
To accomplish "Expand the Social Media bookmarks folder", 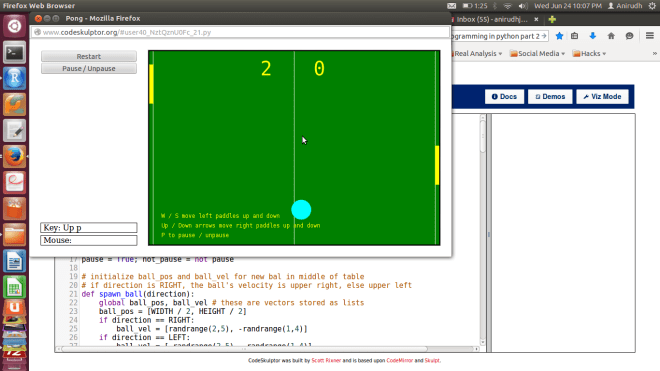I will pyautogui.click(x=538, y=53).
